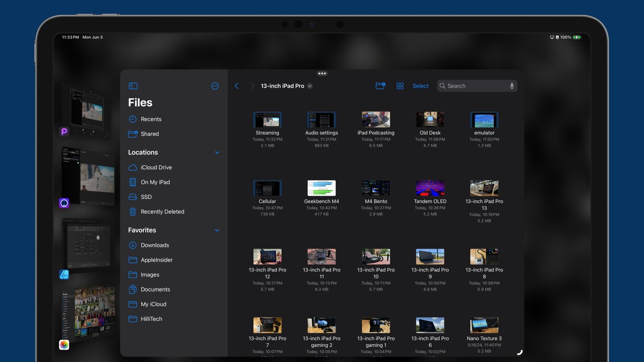Click the 11:33 PM clock in status bar

(70, 37)
